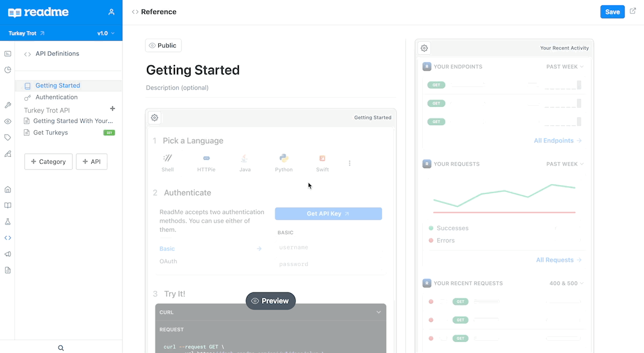Click the Reference breadcrumb title

[159, 12]
